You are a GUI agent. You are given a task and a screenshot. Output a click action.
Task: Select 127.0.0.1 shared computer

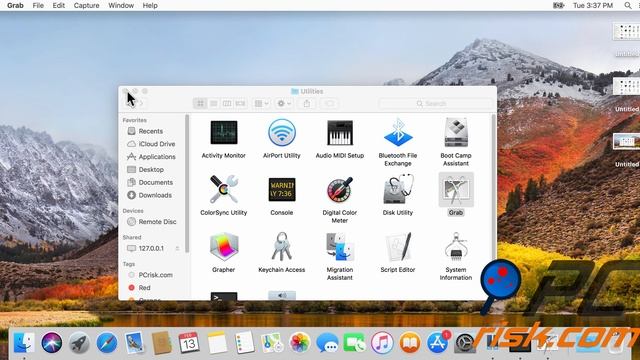click(151, 248)
